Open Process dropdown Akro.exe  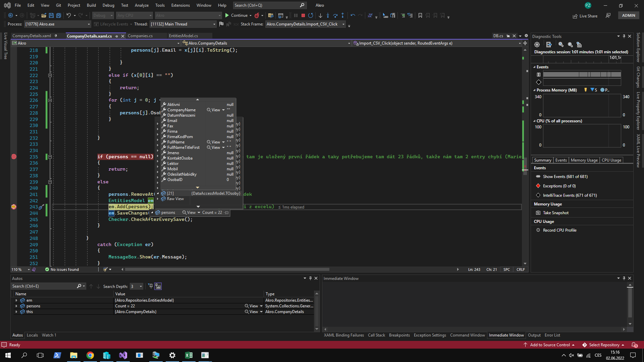coord(57,24)
